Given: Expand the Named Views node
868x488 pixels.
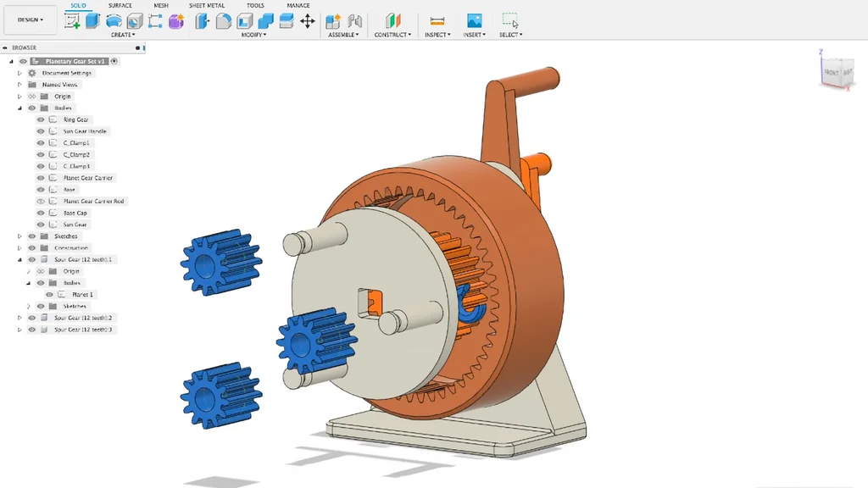Looking at the screenshot, I should (x=20, y=85).
